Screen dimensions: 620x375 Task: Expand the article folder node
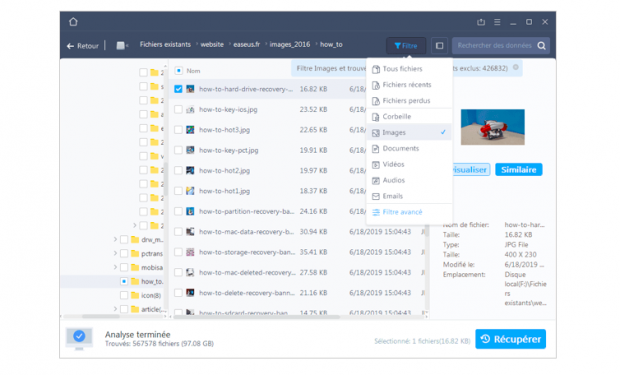[115, 309]
